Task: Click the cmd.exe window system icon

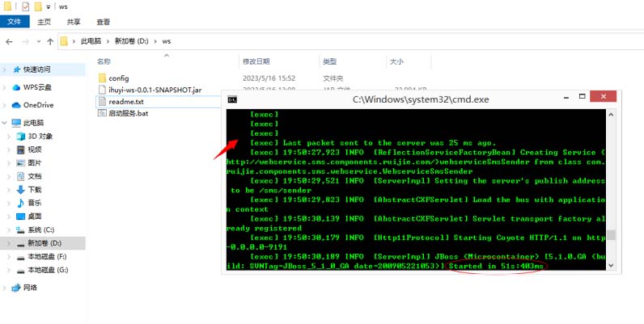Action: [x=232, y=99]
